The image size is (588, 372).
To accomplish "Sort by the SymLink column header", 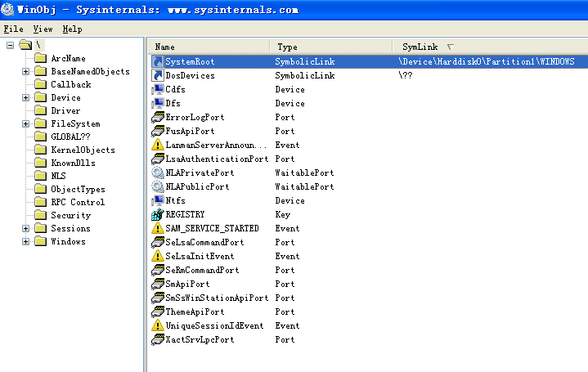I will [491, 47].
